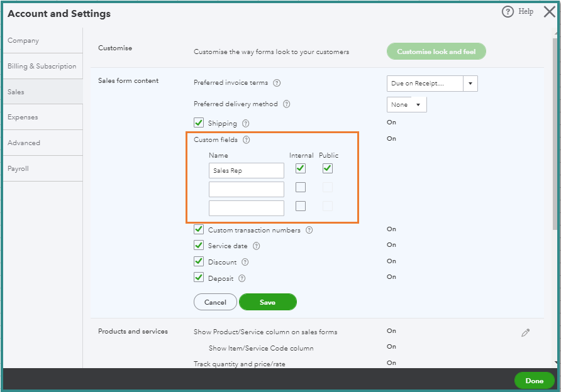
Task: Click the pencil edit icon for Products and services
Action: point(525,333)
